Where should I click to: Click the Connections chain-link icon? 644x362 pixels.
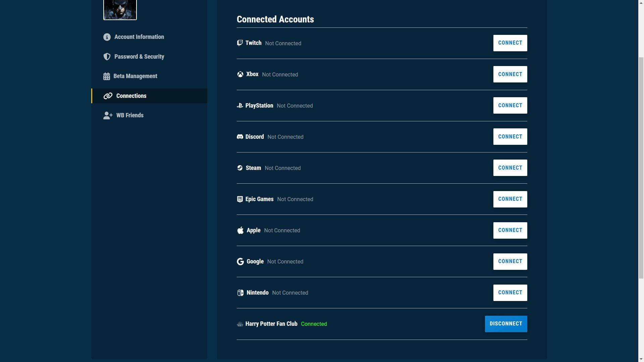pos(108,96)
